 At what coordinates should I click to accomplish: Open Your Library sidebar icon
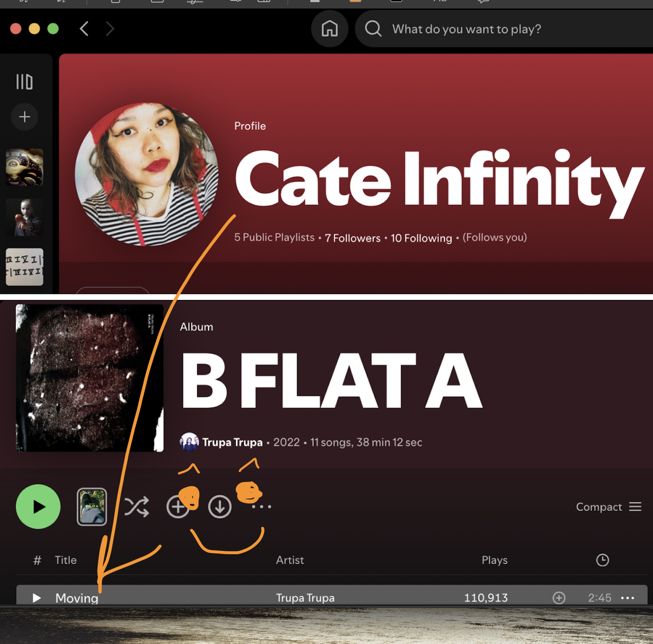(24, 82)
